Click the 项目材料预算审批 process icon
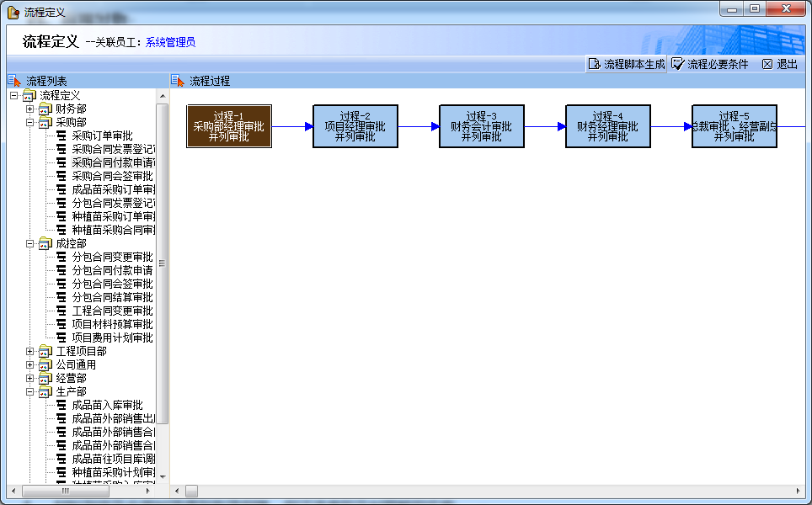This screenshot has width=812, height=505. point(61,324)
